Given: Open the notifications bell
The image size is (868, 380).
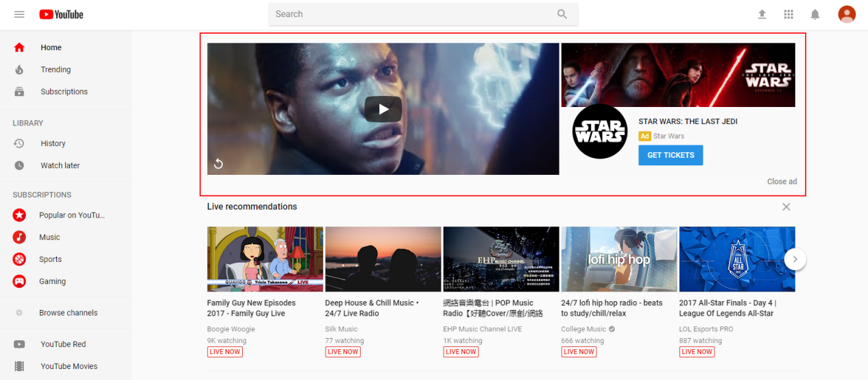Looking at the screenshot, I should [x=815, y=14].
